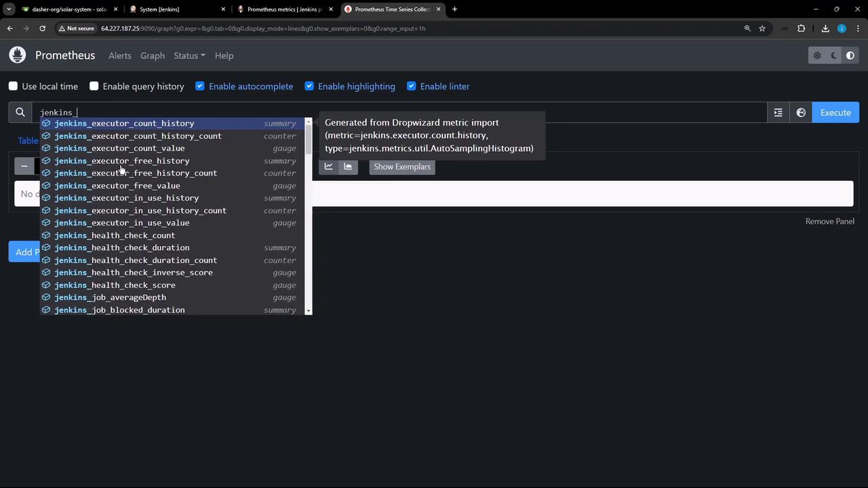Open the tab search chevron in the tab strip
This screenshot has height=488, width=868.
(9, 9)
